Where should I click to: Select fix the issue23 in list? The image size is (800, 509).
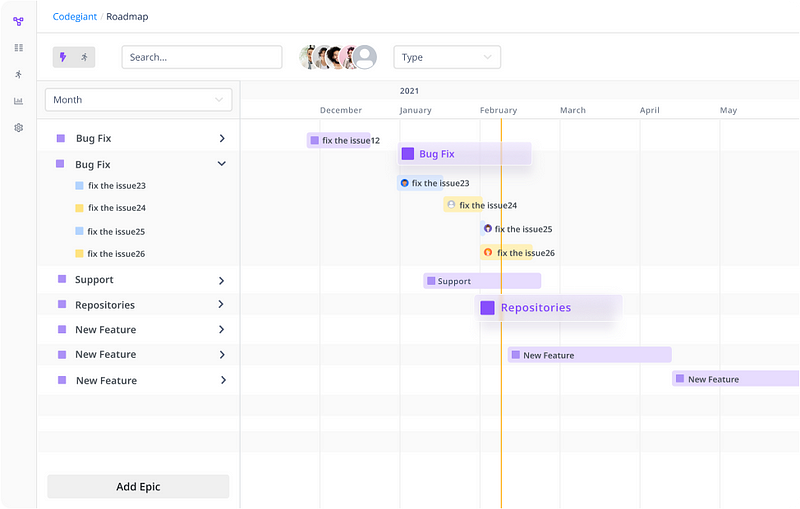[x=117, y=186]
